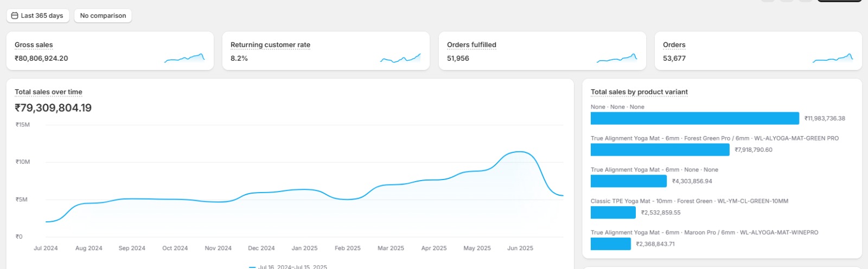Click the ₹4,303,856.94 True Alignment Yoga Mat bar
Image resolution: width=868 pixels, height=269 pixels.
(628, 181)
